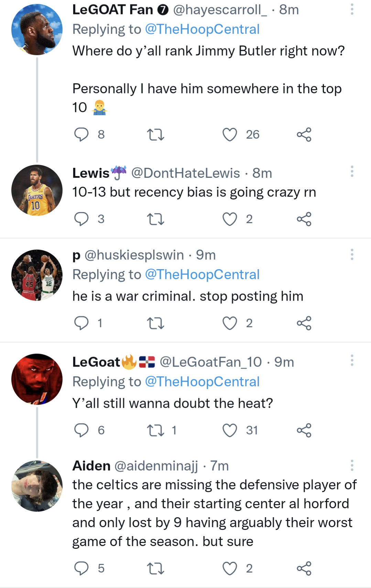Like the Jimmy Butler ranking tweet

[230, 134]
